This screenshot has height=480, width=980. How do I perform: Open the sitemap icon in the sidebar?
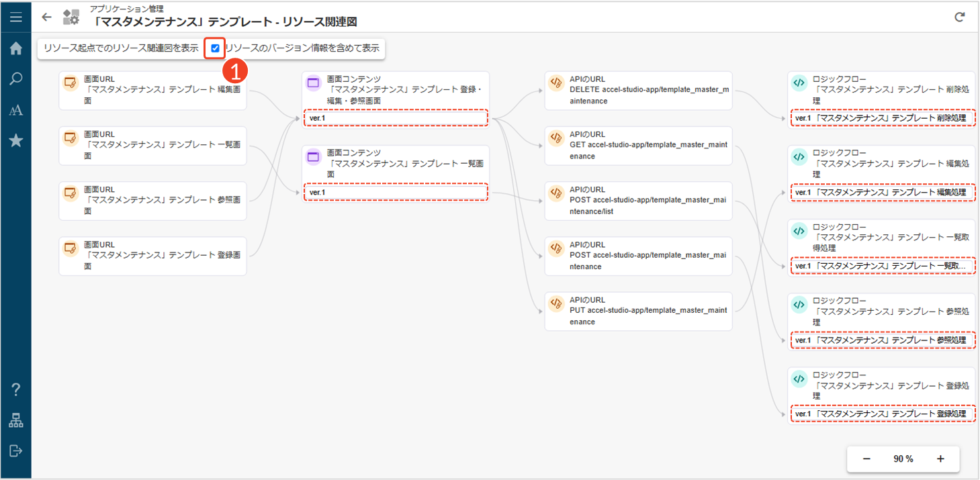pyautogui.click(x=15, y=421)
